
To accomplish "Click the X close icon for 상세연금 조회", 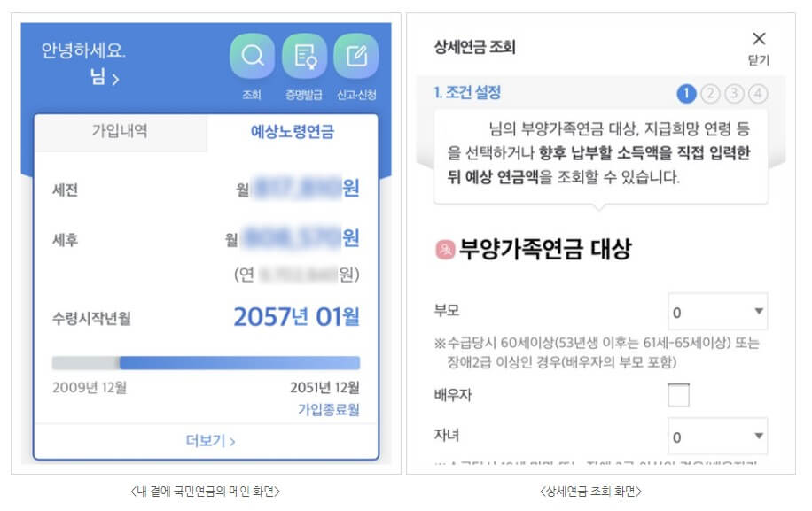I will coord(759,38).
